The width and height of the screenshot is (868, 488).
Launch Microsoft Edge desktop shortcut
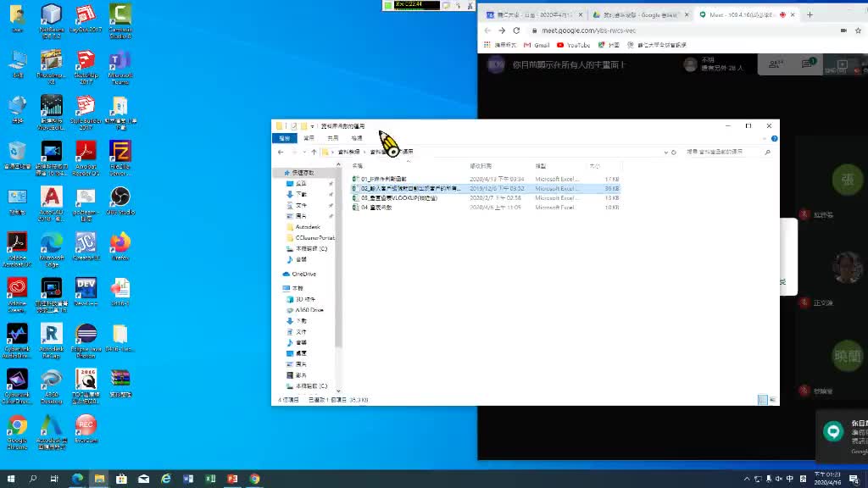coord(51,250)
